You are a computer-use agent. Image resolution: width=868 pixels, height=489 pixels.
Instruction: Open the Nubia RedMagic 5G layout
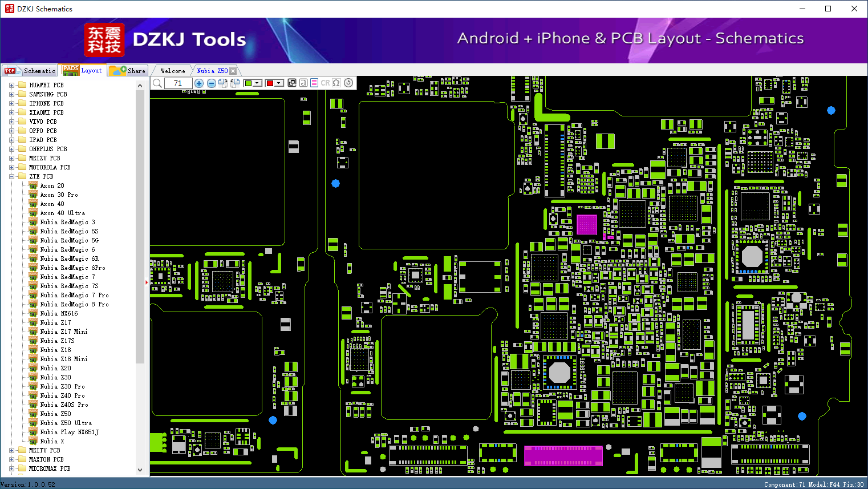pos(69,240)
